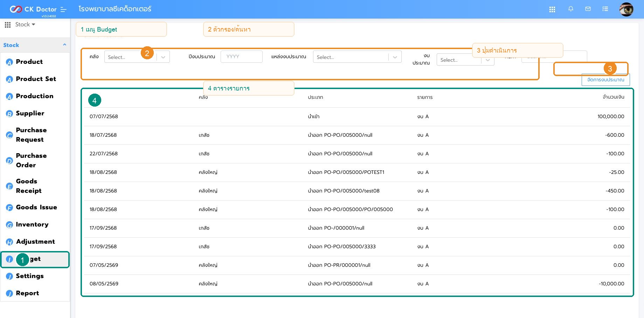Open notifications bell icon
This screenshot has width=644, height=318.
[571, 9]
